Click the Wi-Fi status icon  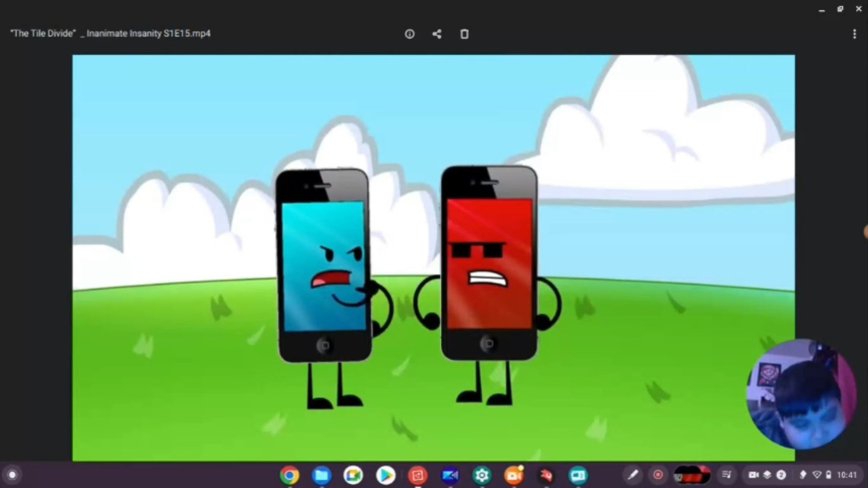tap(817, 475)
